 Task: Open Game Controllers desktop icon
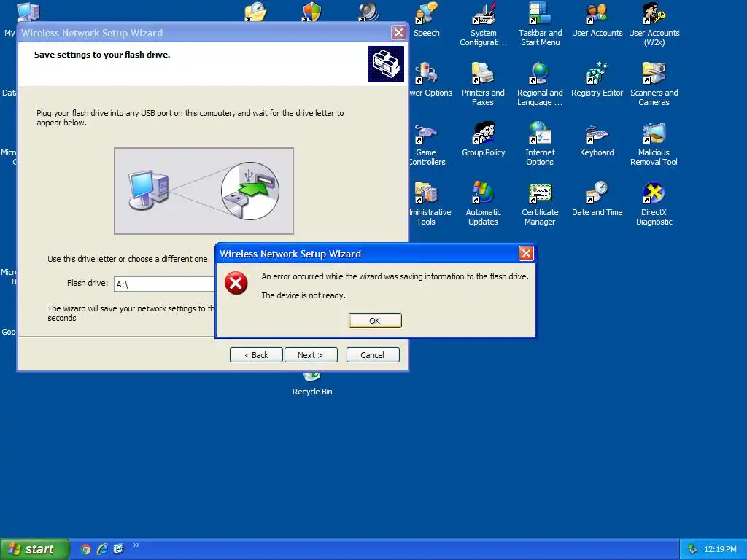pos(427,144)
